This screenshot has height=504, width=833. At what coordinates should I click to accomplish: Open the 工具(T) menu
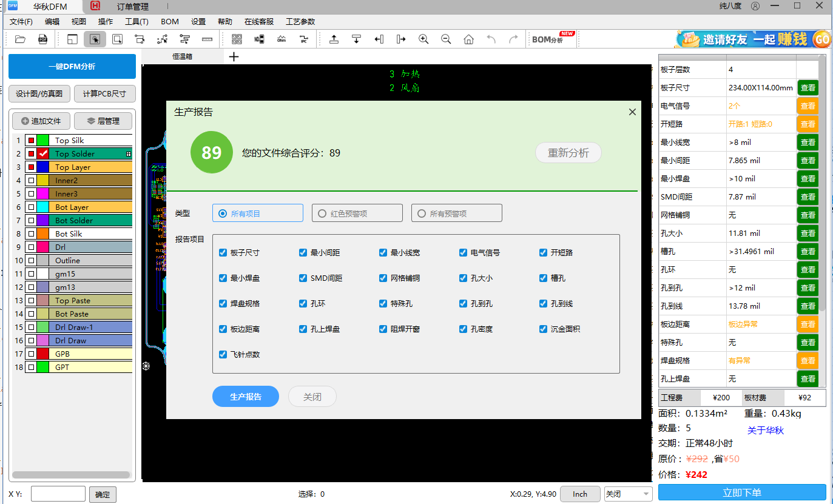click(x=137, y=21)
